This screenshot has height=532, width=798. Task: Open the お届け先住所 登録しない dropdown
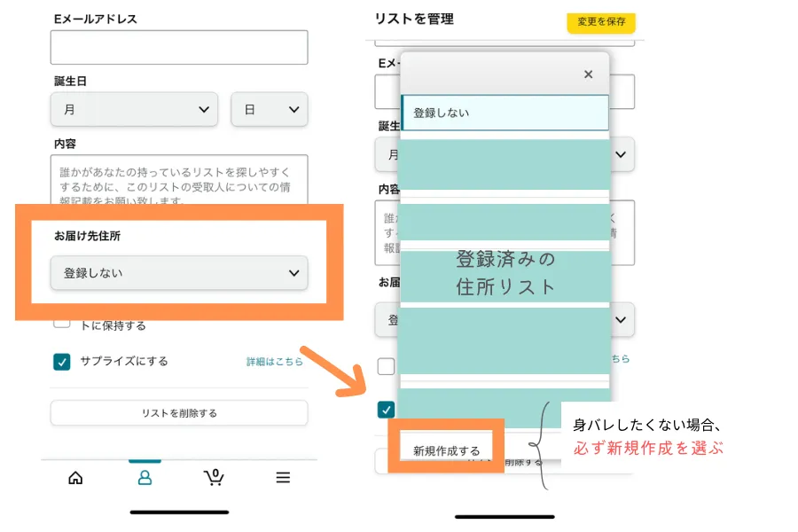(179, 273)
